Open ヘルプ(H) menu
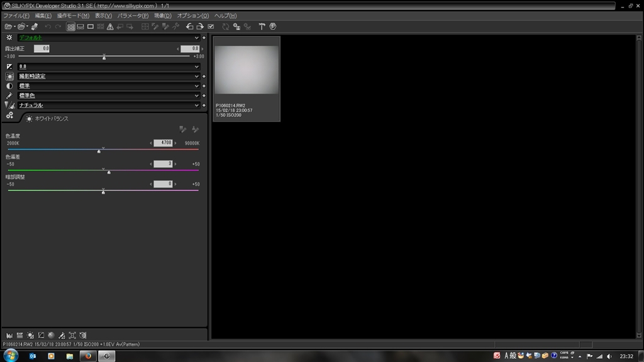 [225, 16]
